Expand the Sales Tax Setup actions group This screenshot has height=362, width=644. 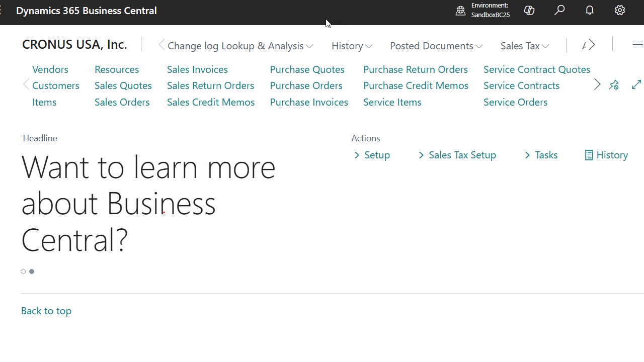coord(457,155)
